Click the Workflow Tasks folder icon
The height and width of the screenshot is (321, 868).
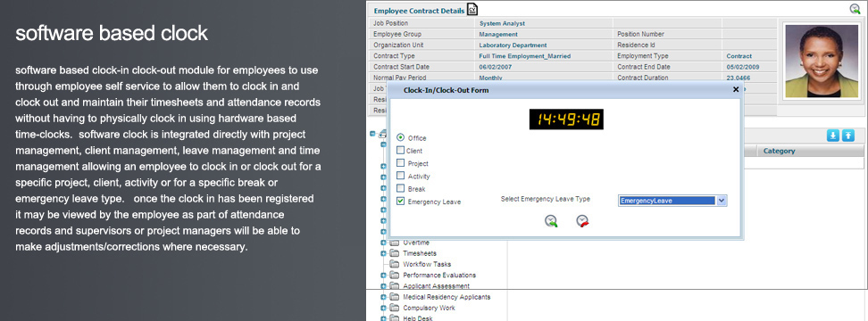coord(394,264)
